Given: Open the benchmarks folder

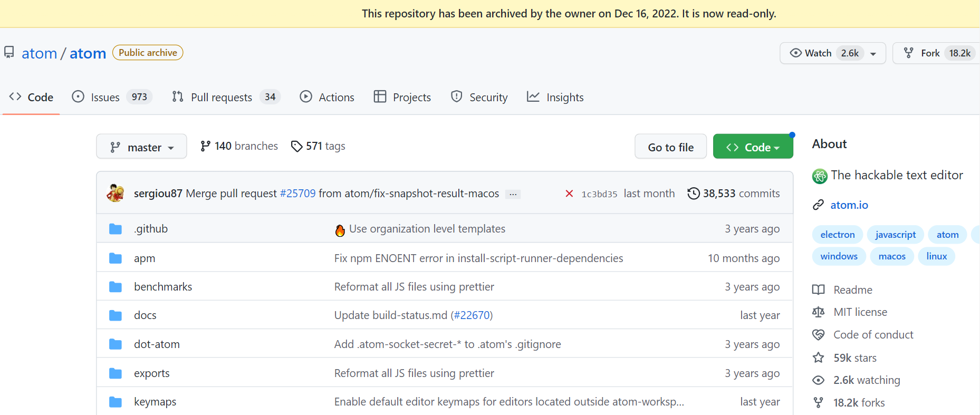Looking at the screenshot, I should click(x=163, y=287).
